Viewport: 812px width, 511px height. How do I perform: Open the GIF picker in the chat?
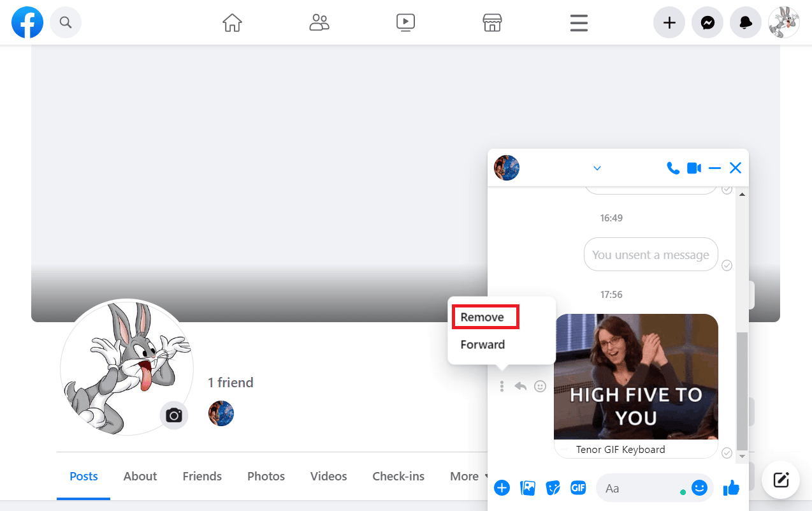coord(578,487)
